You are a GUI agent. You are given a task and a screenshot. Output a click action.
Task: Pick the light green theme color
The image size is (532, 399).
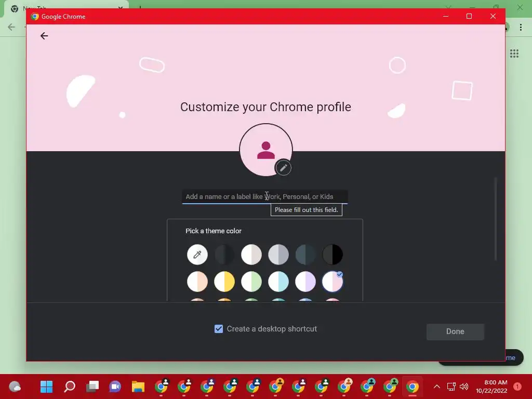(251, 281)
